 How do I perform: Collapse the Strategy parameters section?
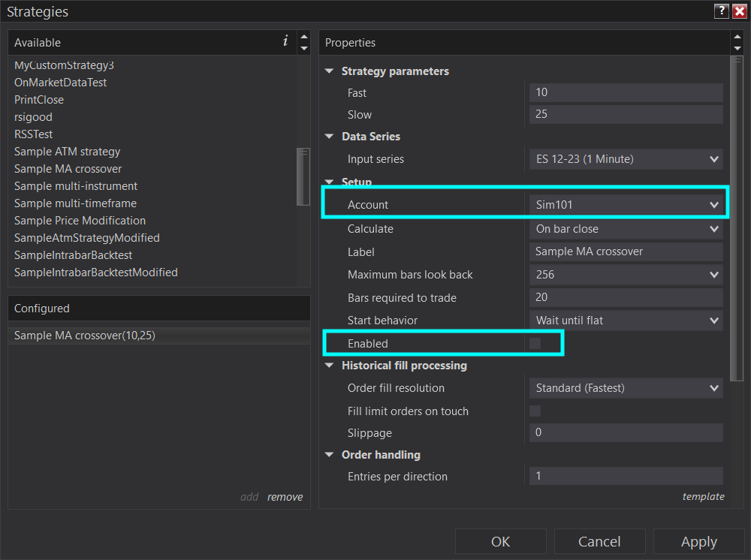329,71
